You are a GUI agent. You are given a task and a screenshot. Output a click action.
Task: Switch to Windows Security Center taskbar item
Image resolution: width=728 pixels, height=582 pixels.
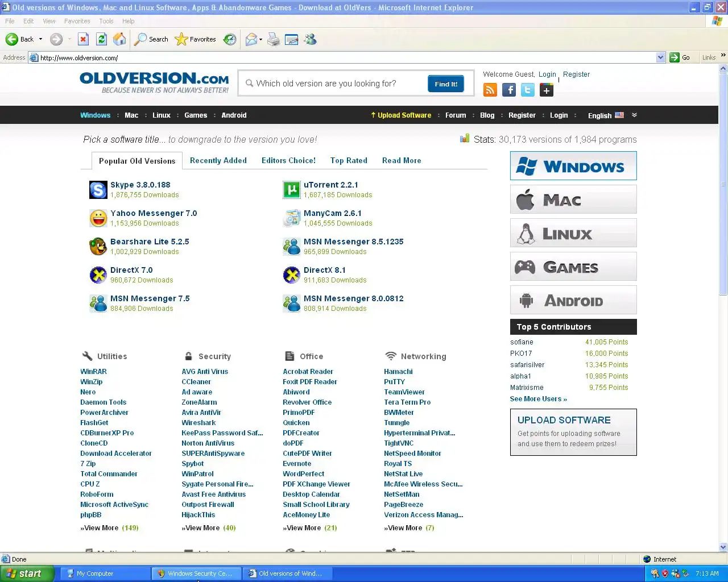pos(197,573)
